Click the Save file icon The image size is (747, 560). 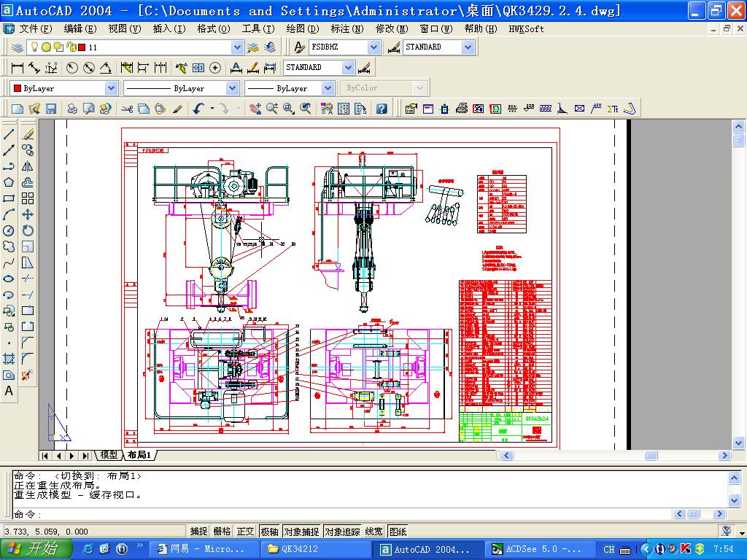51,109
